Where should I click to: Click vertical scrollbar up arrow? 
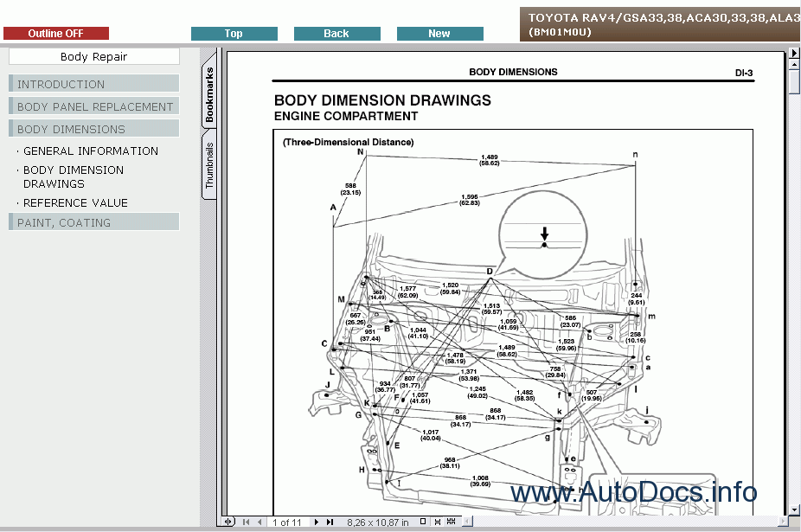tap(794, 65)
